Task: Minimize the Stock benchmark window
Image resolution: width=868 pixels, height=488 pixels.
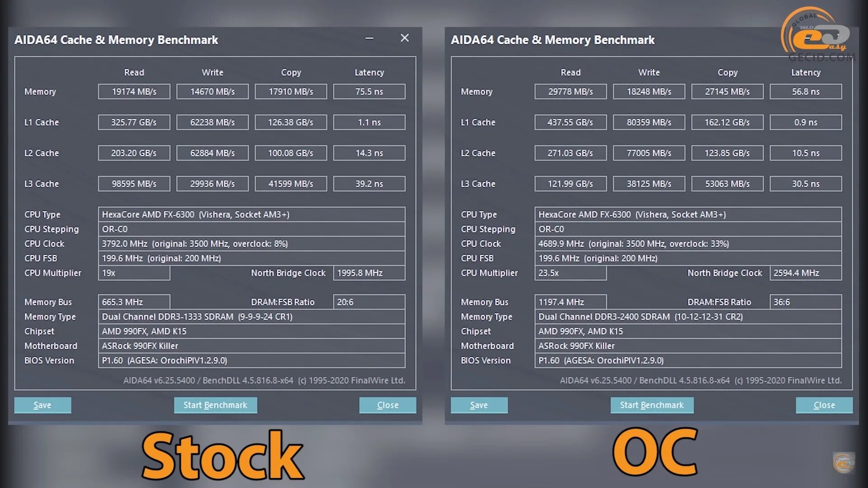Action: tap(369, 38)
